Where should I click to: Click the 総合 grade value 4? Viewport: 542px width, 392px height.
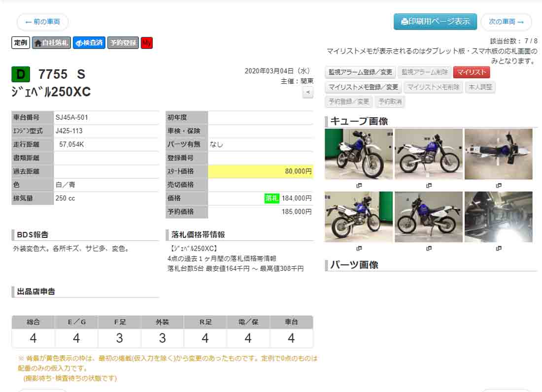tap(33, 338)
